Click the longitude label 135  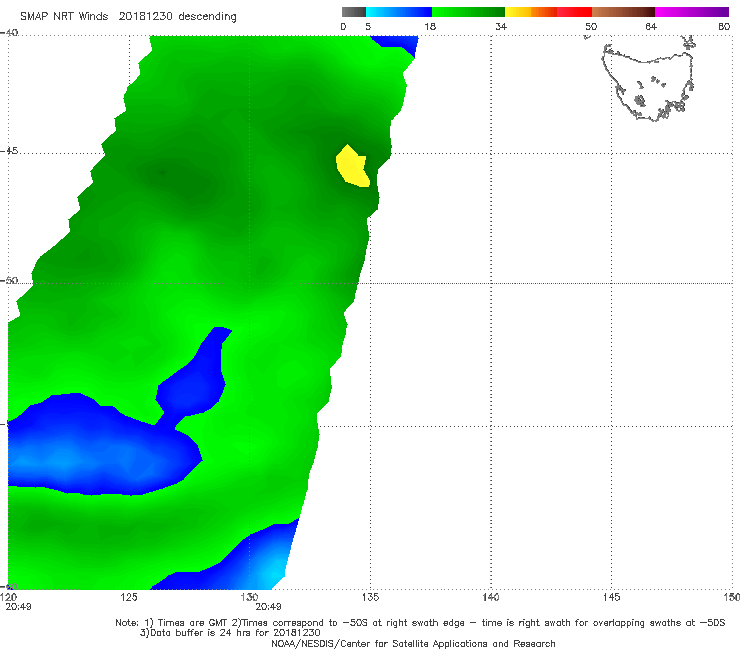(x=370, y=598)
